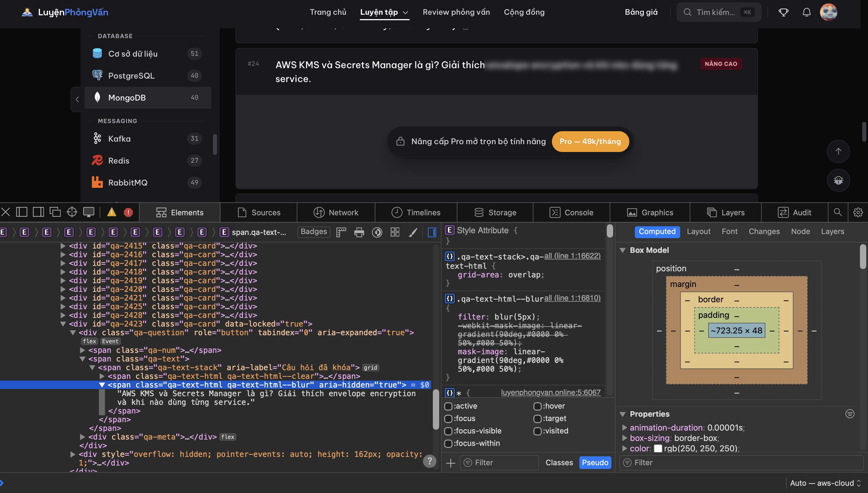Image resolution: width=868 pixels, height=493 pixels.
Task: Force print media styles printer icon
Action: pos(359,232)
